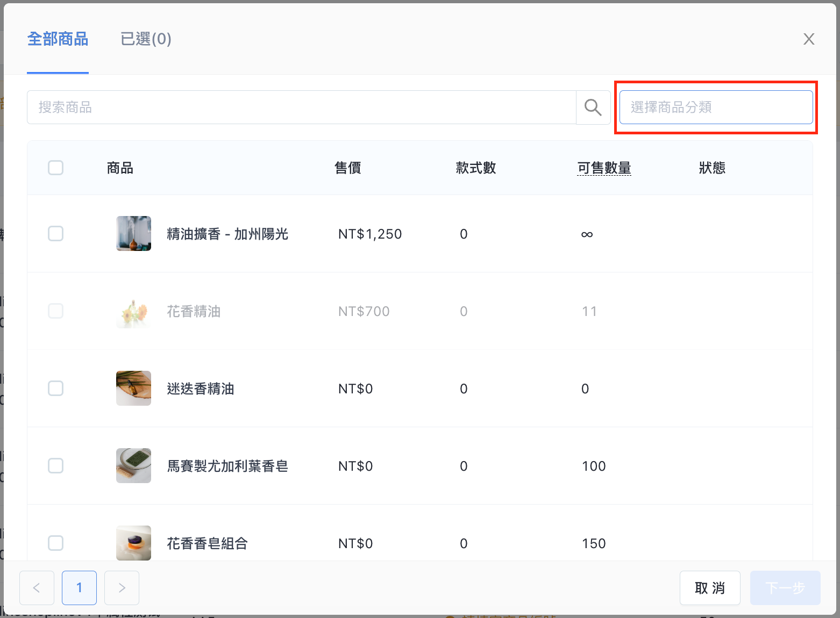Switch to the 已選(0) tab
The height and width of the screenshot is (618, 840).
click(146, 39)
